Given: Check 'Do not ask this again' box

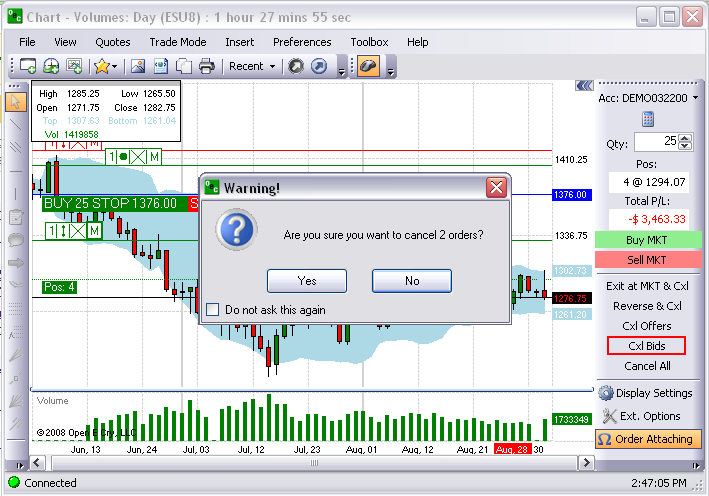Looking at the screenshot, I should click(x=213, y=310).
